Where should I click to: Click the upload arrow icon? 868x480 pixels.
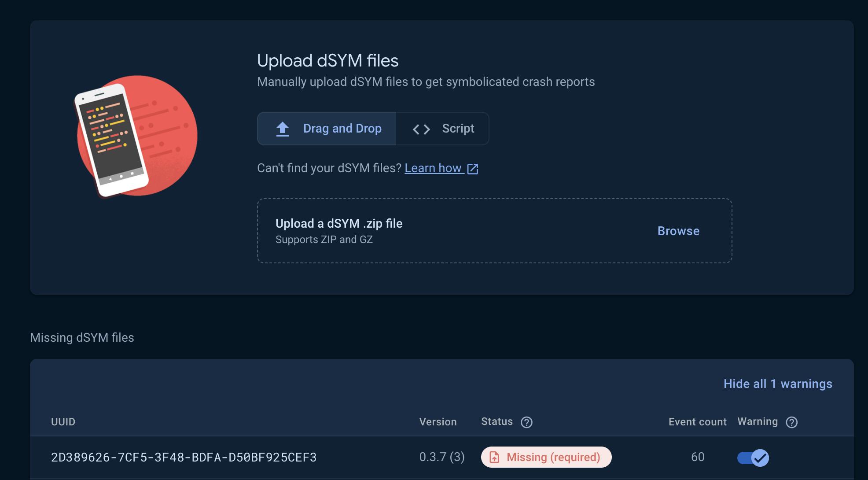282,129
